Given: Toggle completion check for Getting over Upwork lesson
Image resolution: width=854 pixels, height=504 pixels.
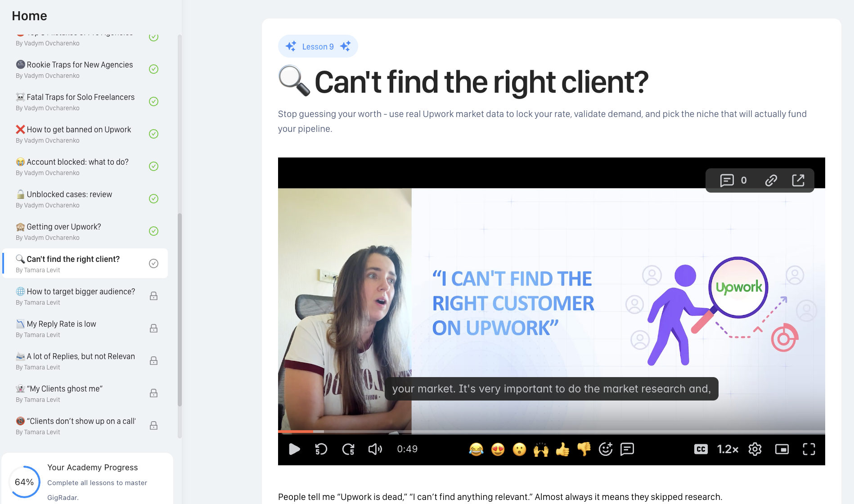Looking at the screenshot, I should [153, 231].
